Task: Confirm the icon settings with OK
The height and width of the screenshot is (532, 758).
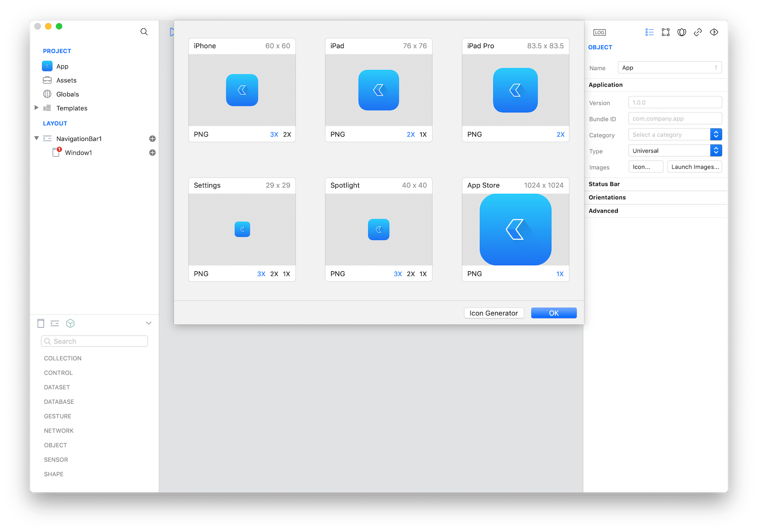Action: tap(553, 313)
